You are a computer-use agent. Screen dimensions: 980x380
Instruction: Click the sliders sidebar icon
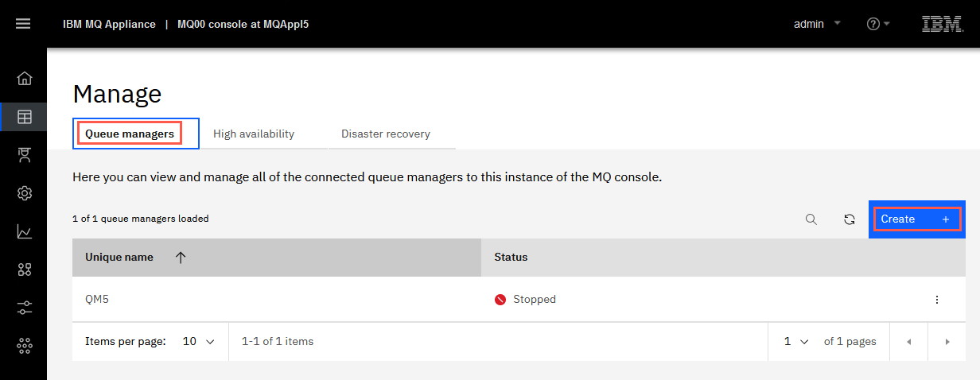pos(25,308)
